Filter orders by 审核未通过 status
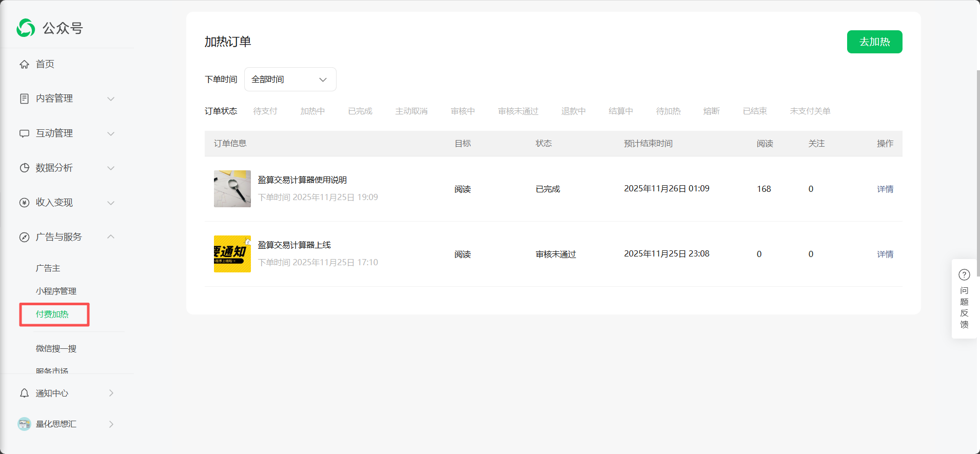 pos(518,111)
